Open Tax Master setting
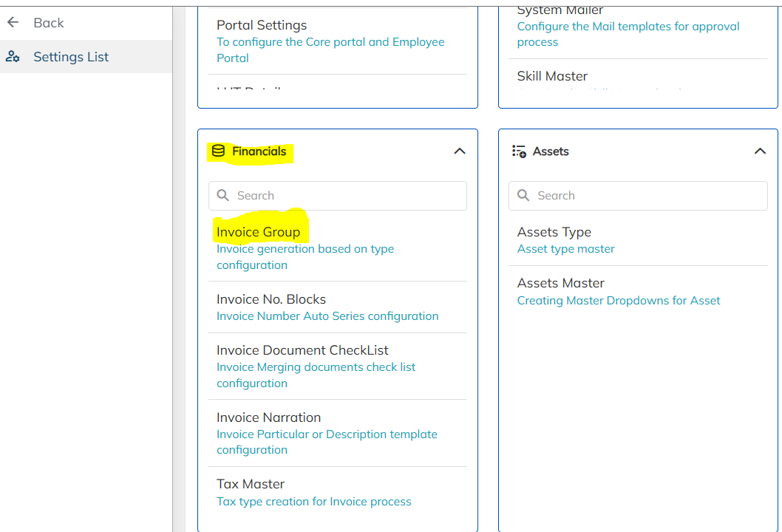782x532 pixels. click(251, 484)
